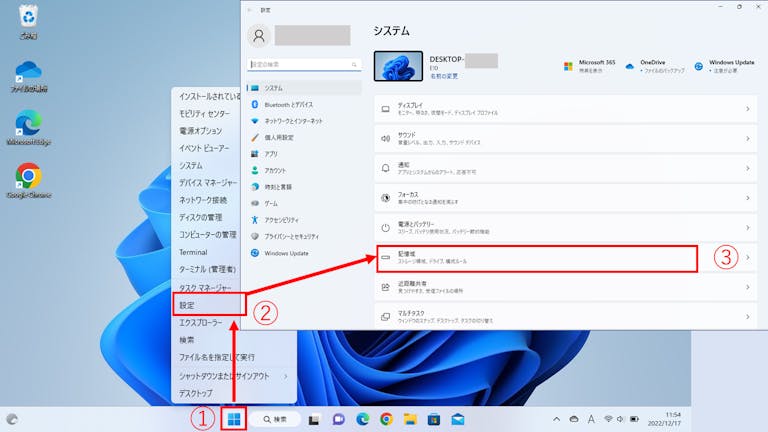Expand シャットダウンまたはサインアウト submenu arrow

point(286,376)
